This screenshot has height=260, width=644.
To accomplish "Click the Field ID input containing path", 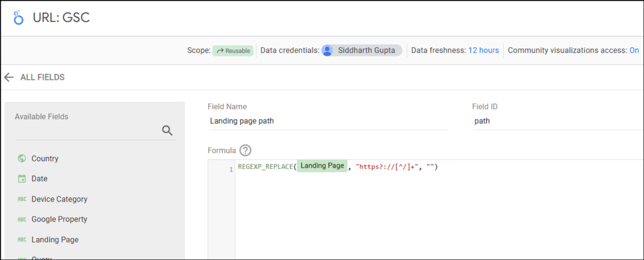I will coord(558,121).
